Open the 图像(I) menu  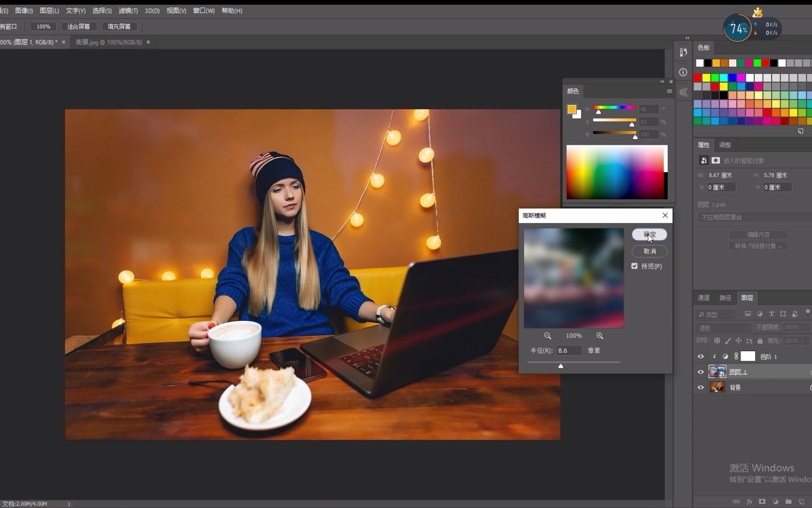click(x=24, y=10)
